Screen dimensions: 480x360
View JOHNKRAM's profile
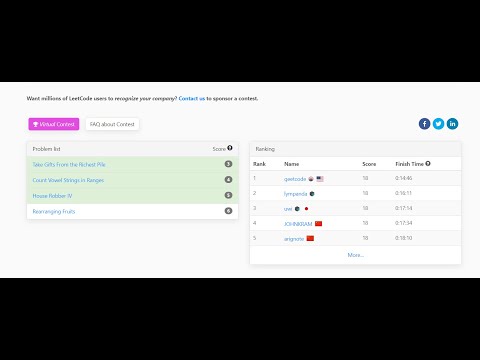[x=298, y=224]
